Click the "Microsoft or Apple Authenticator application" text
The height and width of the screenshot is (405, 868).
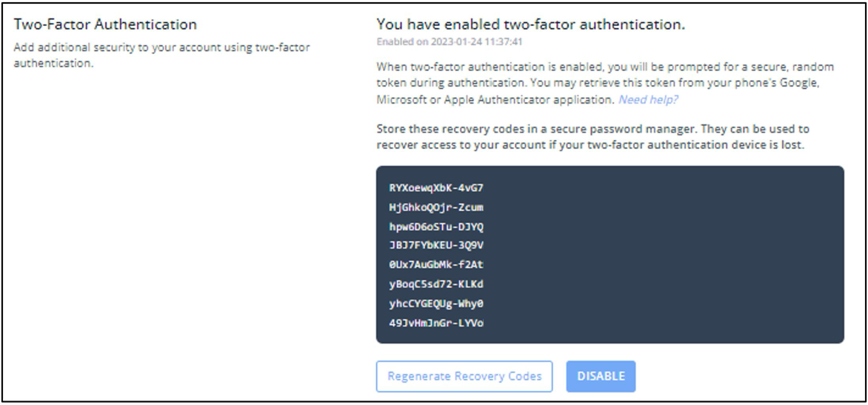click(x=495, y=99)
